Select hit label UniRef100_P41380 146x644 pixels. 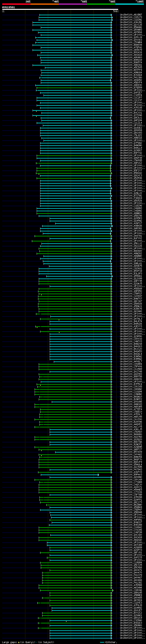click(131, 77)
